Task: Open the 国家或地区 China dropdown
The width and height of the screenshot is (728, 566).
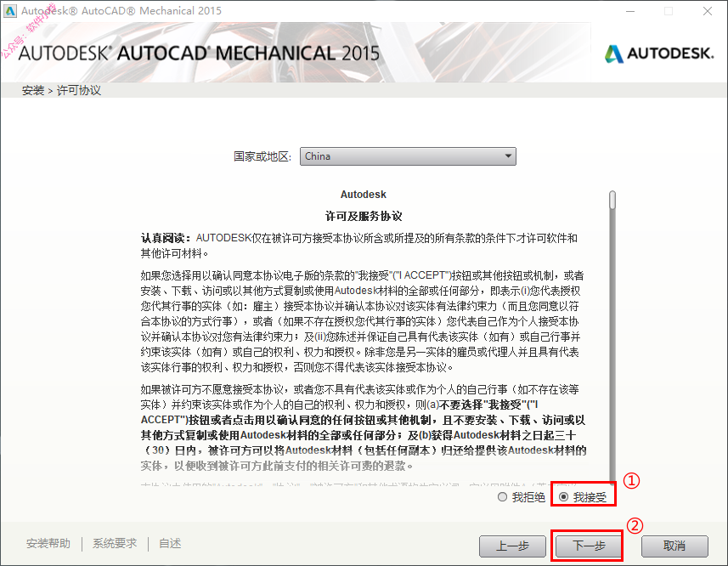Action: tap(408, 156)
